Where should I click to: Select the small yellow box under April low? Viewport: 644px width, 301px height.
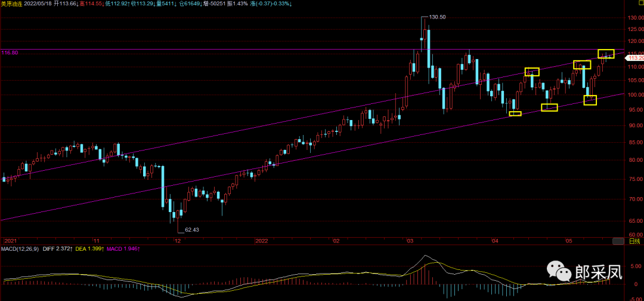[515, 113]
